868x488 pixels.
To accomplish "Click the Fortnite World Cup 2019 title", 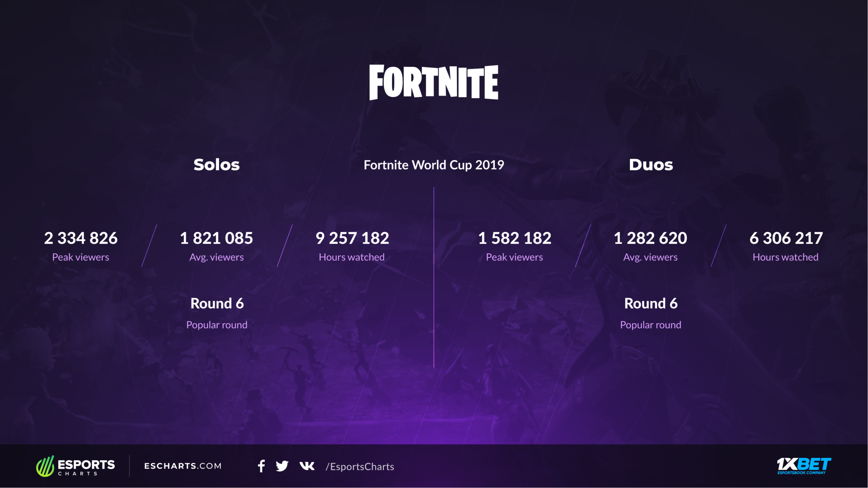I will pos(434,165).
